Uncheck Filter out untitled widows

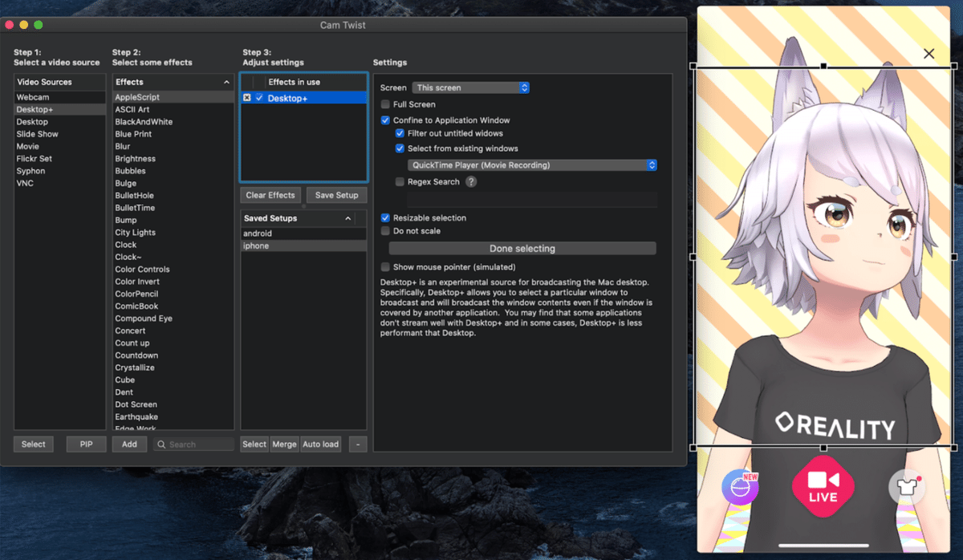400,133
